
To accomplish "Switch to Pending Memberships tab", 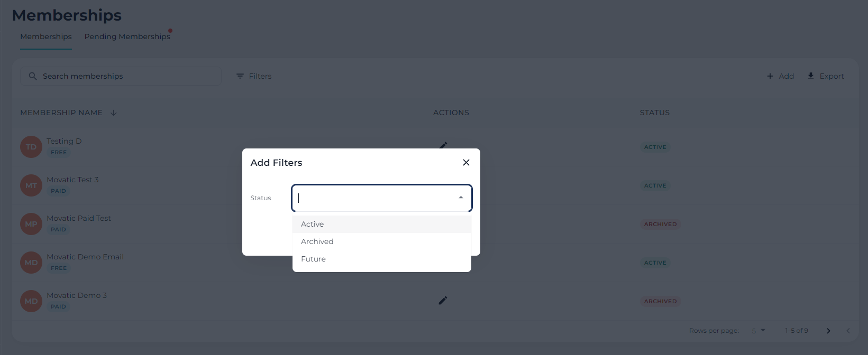I will (127, 36).
